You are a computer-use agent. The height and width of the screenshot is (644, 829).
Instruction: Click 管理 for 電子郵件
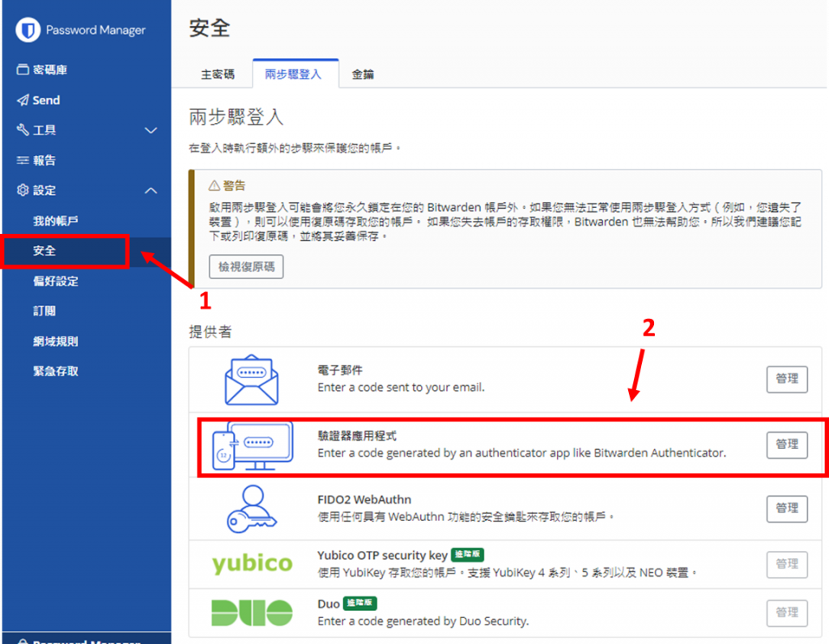[787, 379]
